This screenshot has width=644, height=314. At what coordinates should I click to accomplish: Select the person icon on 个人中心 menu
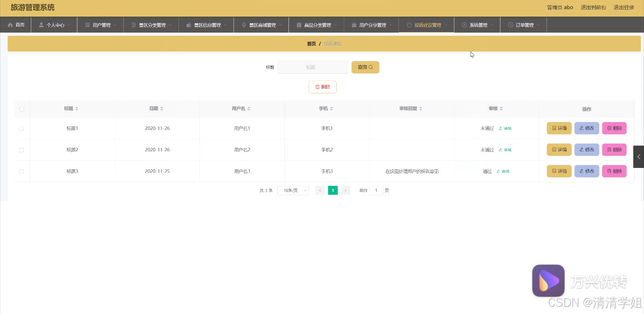pos(41,25)
